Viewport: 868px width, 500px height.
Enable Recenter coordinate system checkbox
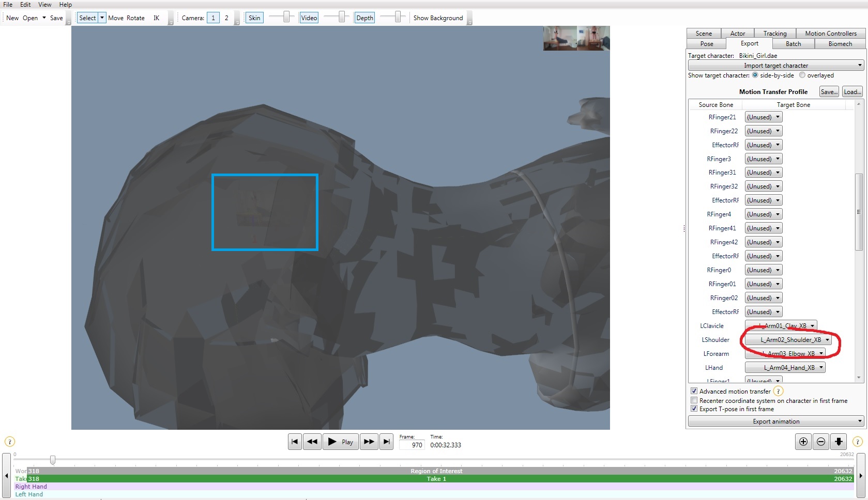click(694, 400)
